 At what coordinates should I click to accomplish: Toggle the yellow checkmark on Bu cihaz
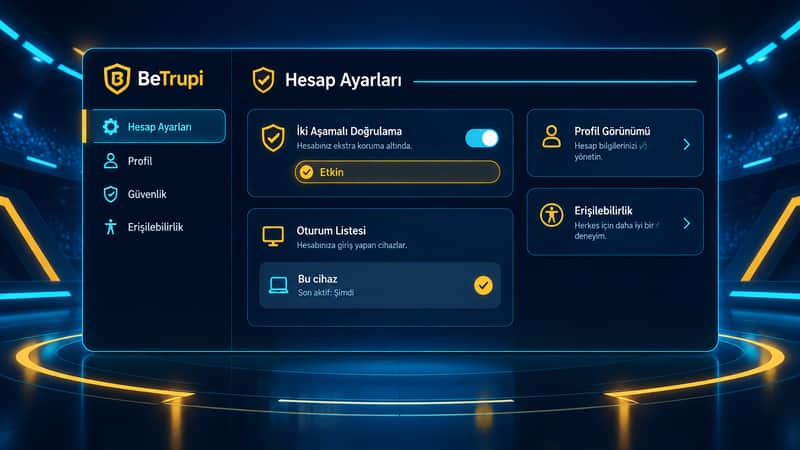point(483,285)
